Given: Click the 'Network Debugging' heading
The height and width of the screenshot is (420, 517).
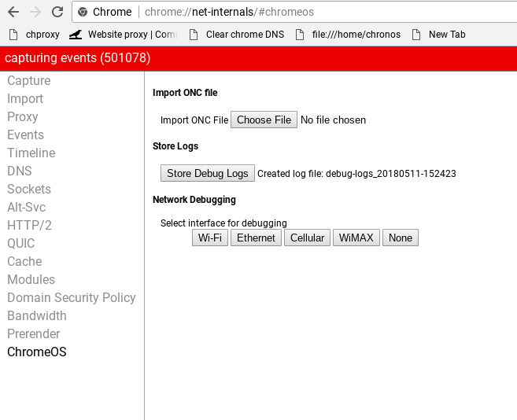Looking at the screenshot, I should tap(194, 200).
